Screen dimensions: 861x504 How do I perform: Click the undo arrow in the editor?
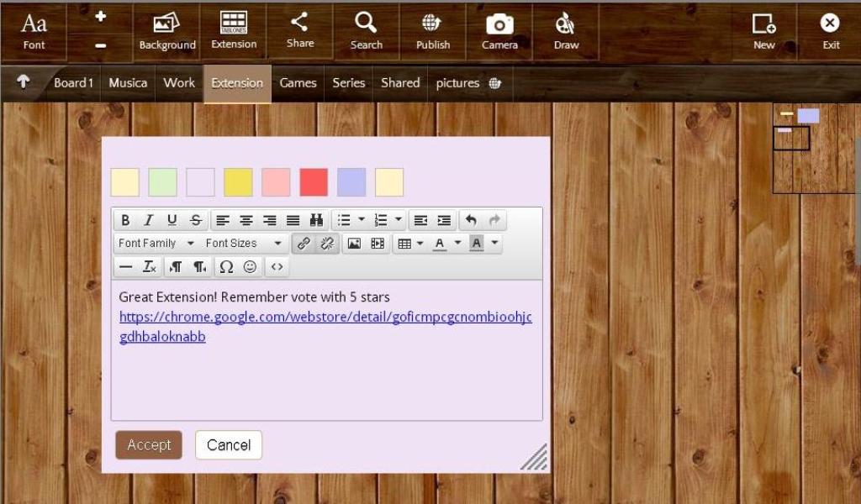471,220
